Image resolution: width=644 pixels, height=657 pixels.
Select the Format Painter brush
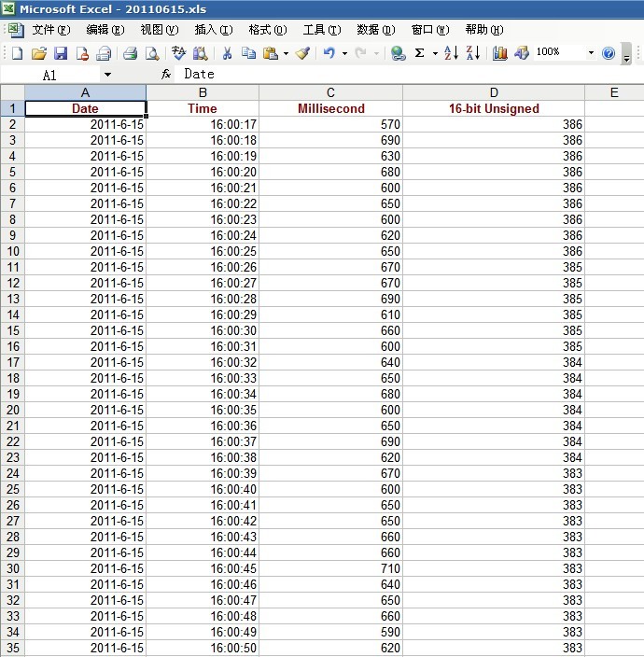point(302,53)
